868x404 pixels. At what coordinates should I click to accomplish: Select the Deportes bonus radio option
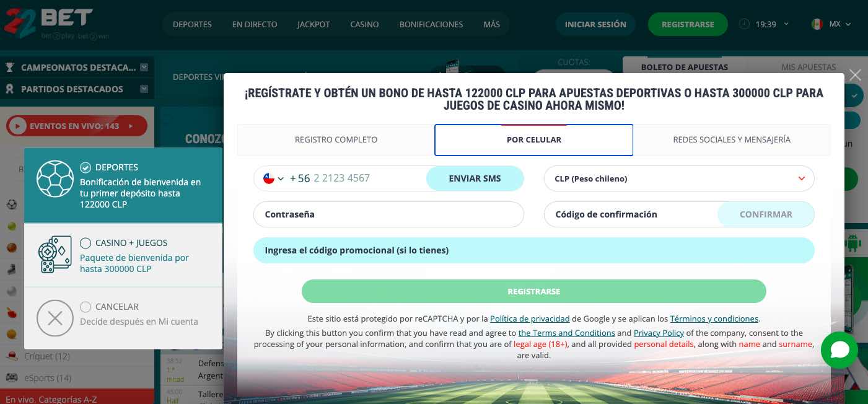(85, 167)
